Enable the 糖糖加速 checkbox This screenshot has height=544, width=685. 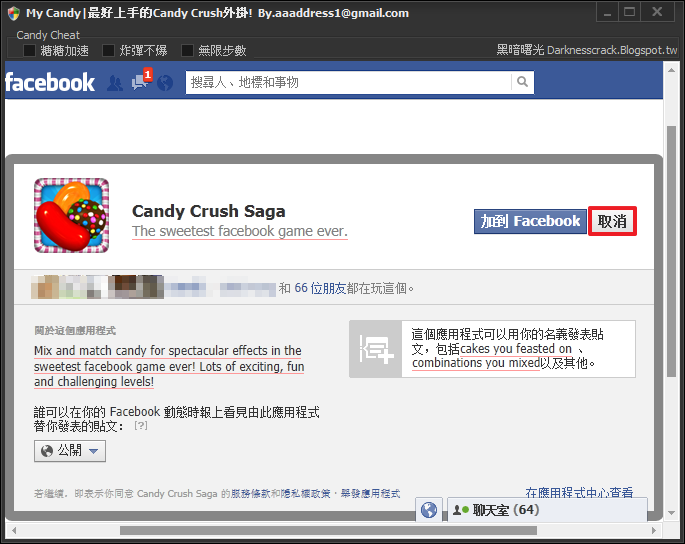29,51
